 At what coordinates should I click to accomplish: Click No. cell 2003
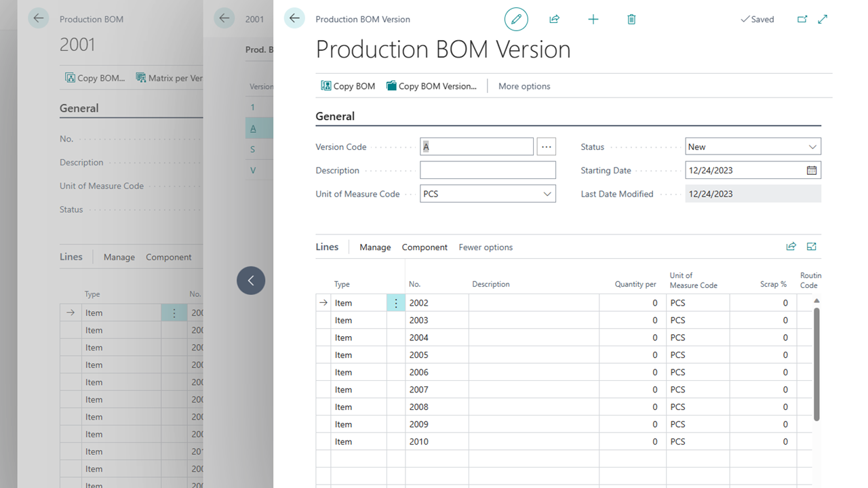click(x=437, y=320)
